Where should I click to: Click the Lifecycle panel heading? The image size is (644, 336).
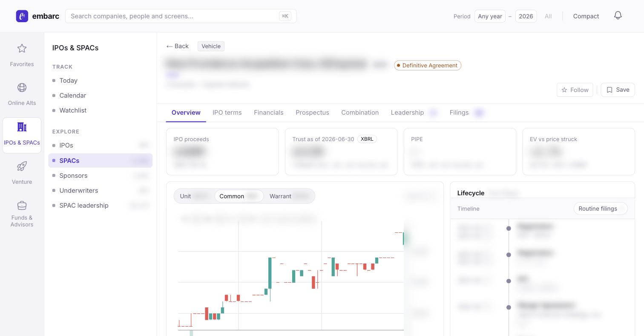point(471,193)
